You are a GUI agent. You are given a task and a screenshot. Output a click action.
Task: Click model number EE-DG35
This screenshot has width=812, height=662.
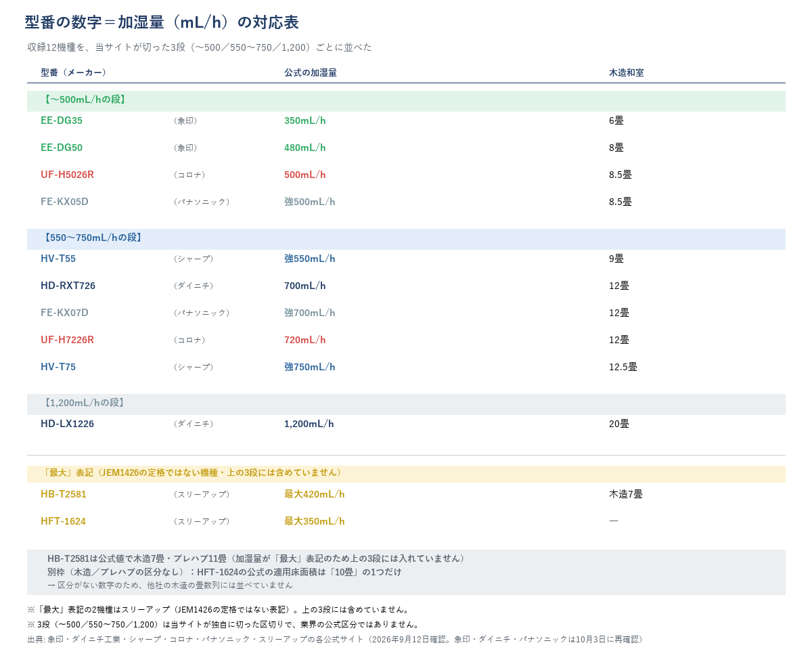[x=62, y=120]
